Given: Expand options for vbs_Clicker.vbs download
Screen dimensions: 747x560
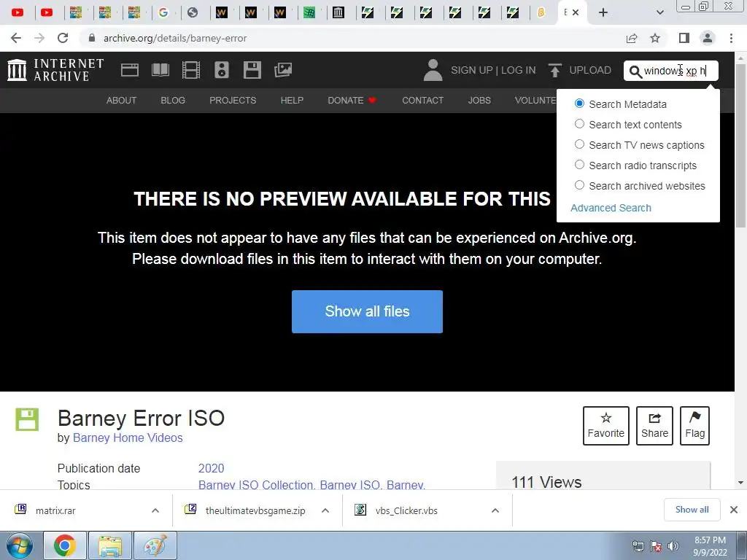Looking at the screenshot, I should pos(495,510).
